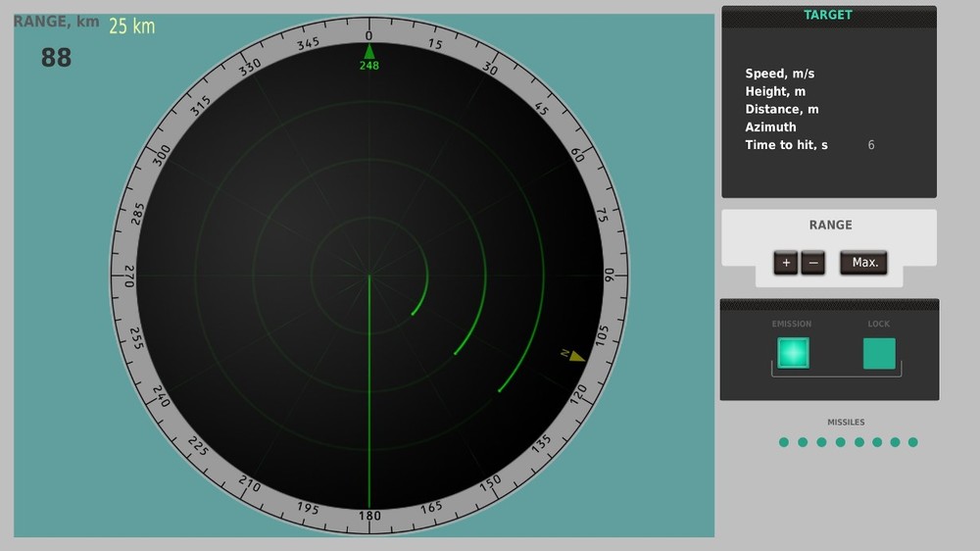Increase range with the plus button

(x=786, y=263)
